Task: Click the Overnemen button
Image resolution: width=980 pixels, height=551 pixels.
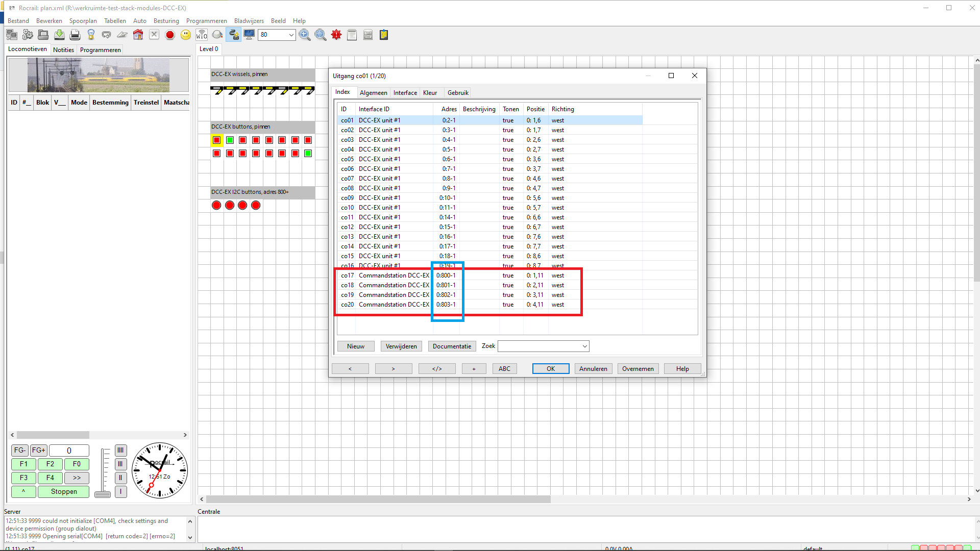Action: pos(638,369)
